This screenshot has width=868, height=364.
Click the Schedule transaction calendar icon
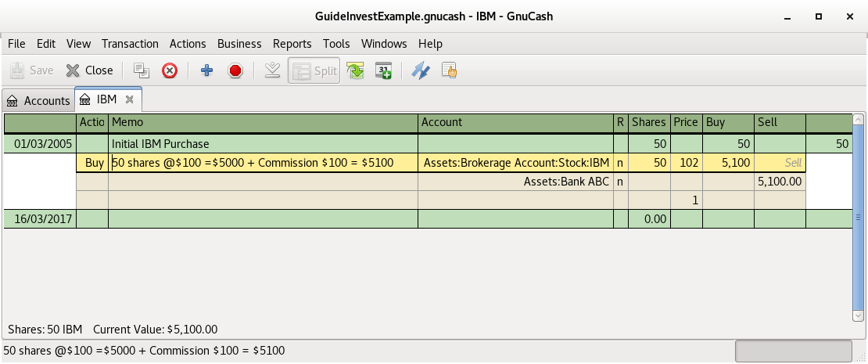(383, 70)
